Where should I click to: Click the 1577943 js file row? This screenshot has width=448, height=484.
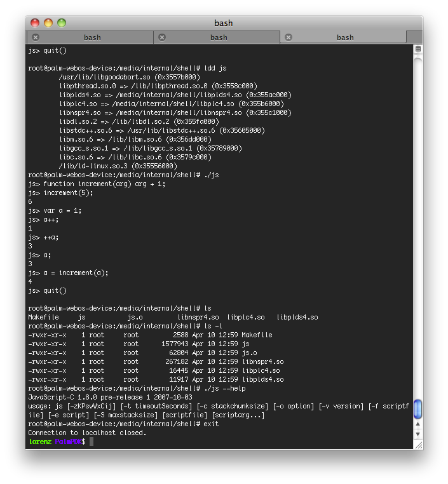(139, 344)
